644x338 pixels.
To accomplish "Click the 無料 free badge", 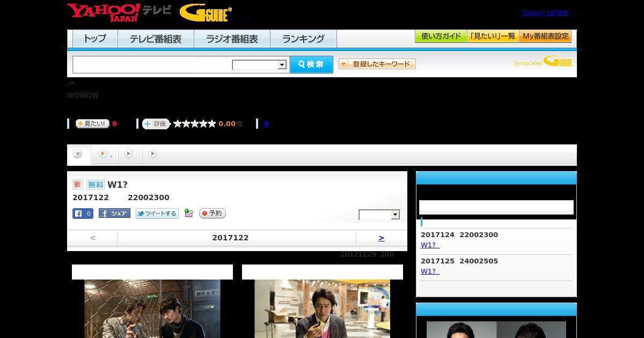I will click(96, 185).
